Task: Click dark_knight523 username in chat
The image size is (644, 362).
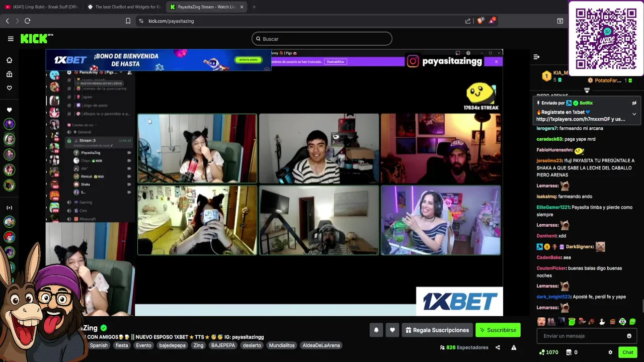Action: pos(553,297)
